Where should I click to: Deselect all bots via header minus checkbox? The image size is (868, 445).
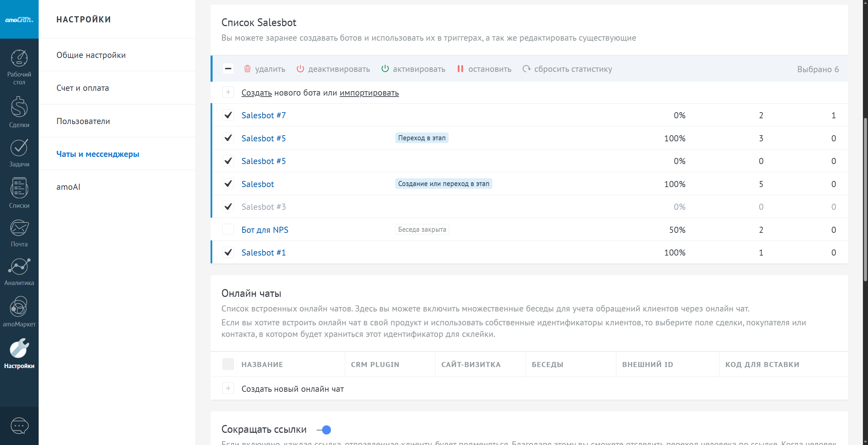click(x=228, y=69)
